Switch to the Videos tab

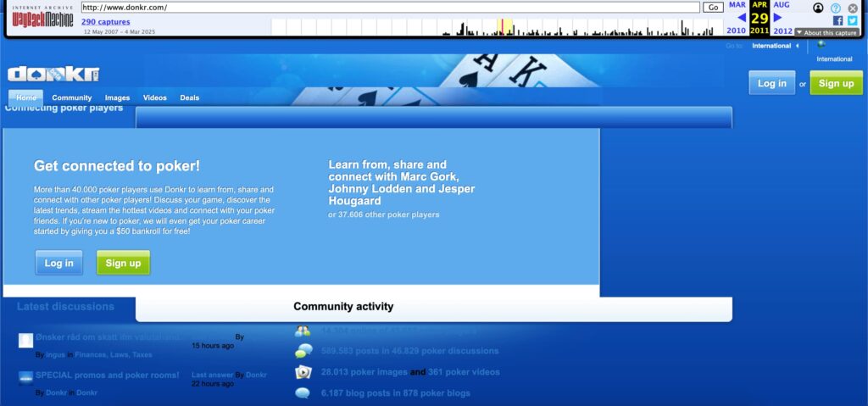pyautogui.click(x=154, y=97)
